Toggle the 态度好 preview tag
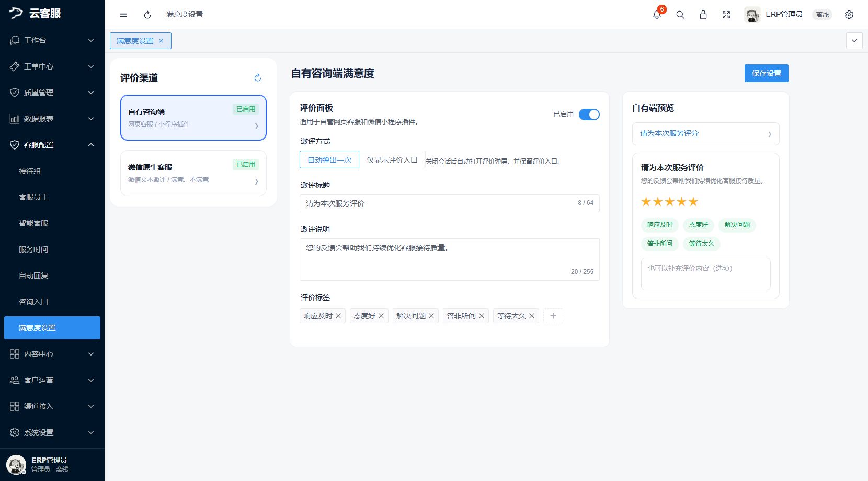The image size is (868, 481). click(x=699, y=225)
